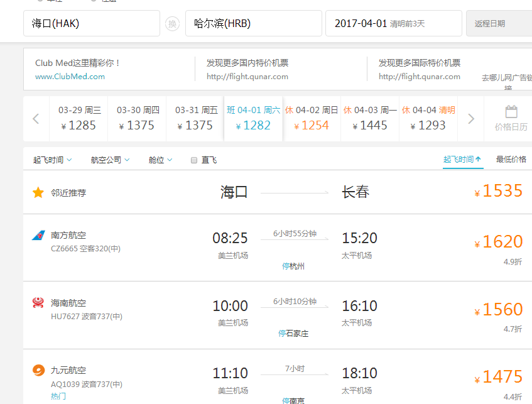Click the 2017-04-01 departure date field
Image resolution: width=532 pixels, height=404 pixels.
click(x=394, y=23)
